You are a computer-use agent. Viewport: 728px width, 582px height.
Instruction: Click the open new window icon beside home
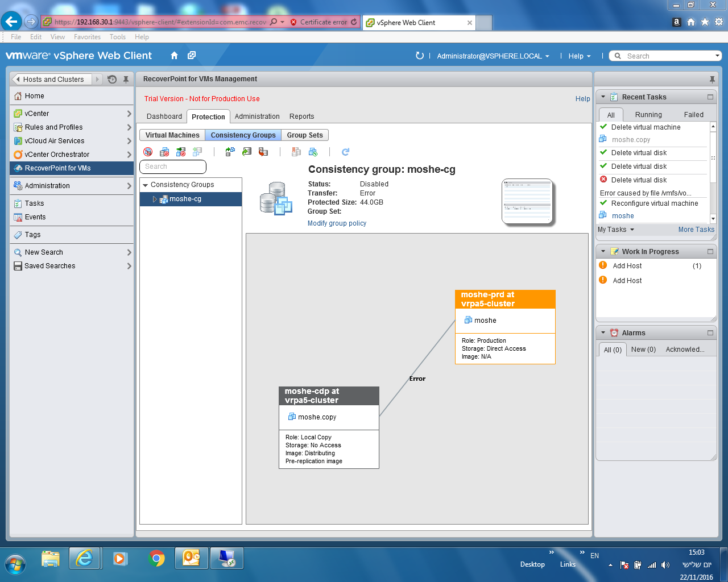pyautogui.click(x=192, y=56)
